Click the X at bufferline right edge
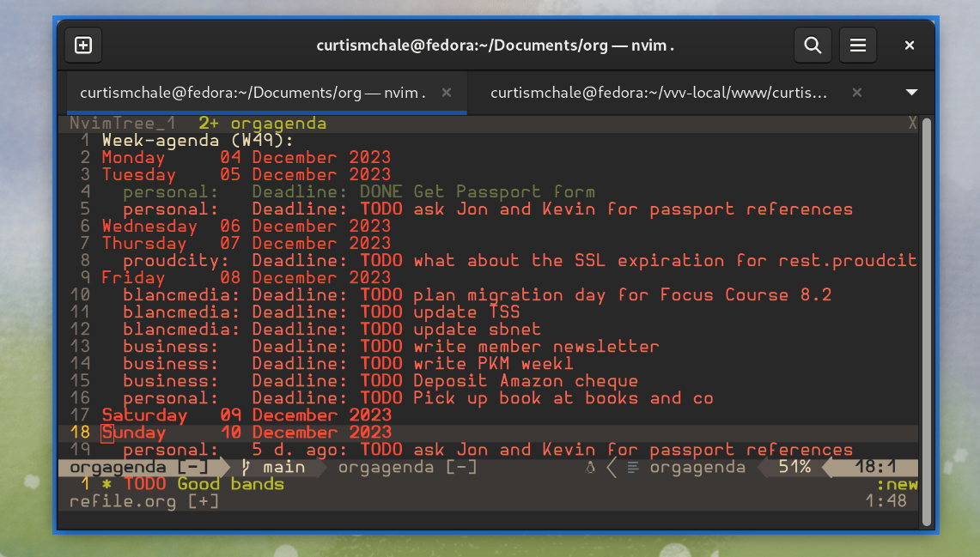Screen dimensions: 980x557 (912, 124)
